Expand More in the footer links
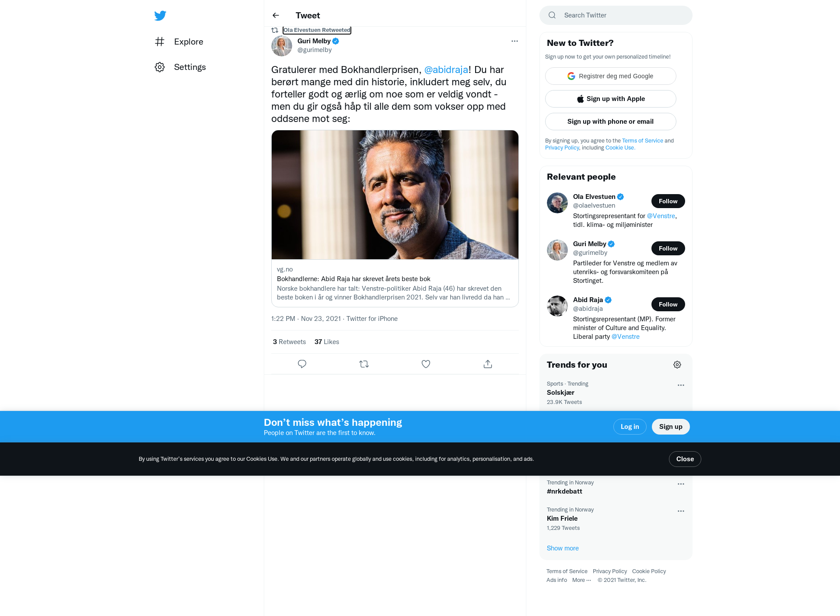Screen dimensions: 840x616 (581, 580)
